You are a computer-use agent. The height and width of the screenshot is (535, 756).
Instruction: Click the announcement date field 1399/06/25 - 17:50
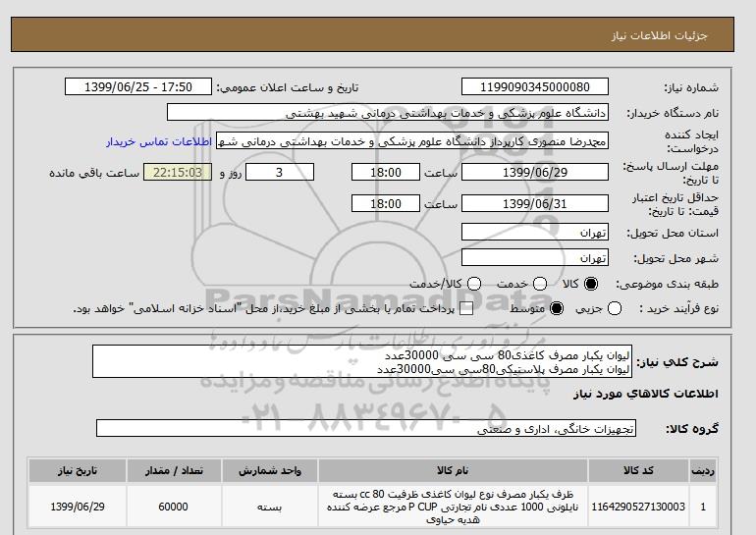(138, 86)
